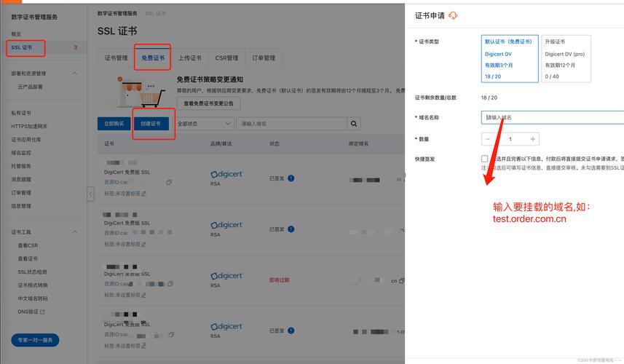Open DNS验证 external link in sidebar
The width and height of the screenshot is (624, 364).
coord(31,312)
